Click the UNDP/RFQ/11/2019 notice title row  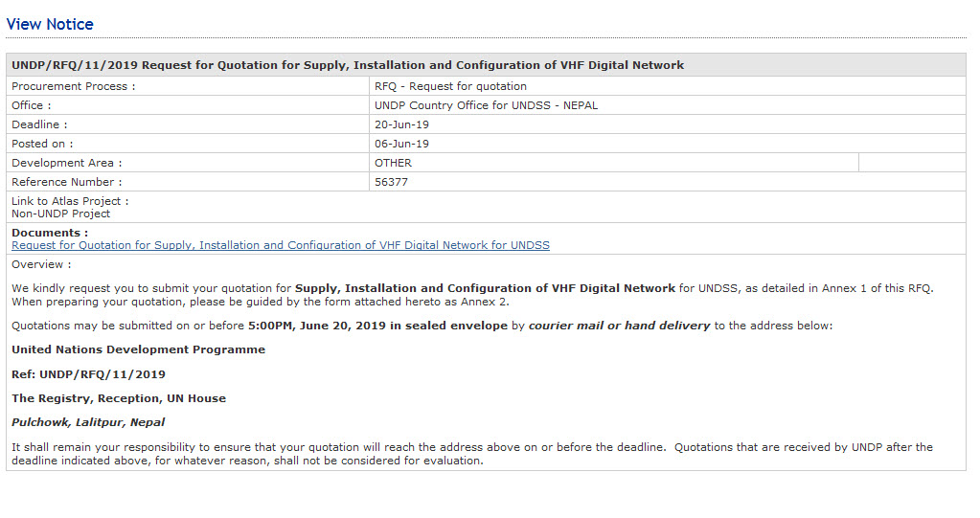coord(348,65)
